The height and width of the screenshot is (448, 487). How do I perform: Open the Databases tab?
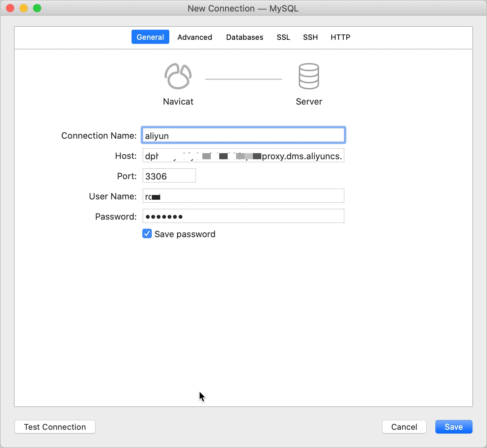tap(245, 37)
